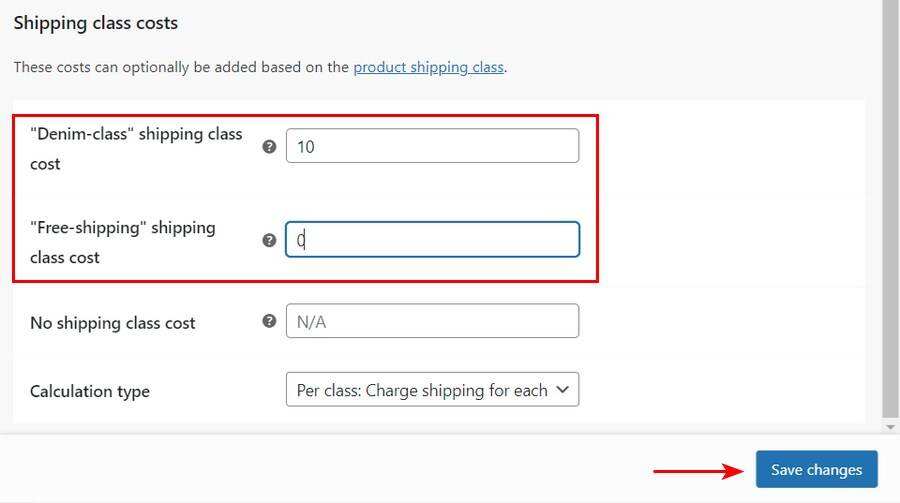This screenshot has height=503, width=900.
Task: Click help icon next to Free-shipping class cost
Action: click(x=269, y=240)
